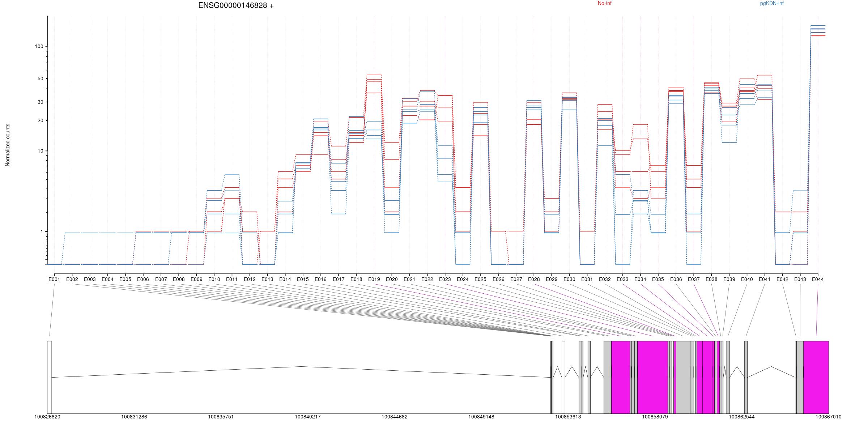The height and width of the screenshot is (434, 868).
Task: Click genomic coordinate 100853613
Action: coord(568,417)
